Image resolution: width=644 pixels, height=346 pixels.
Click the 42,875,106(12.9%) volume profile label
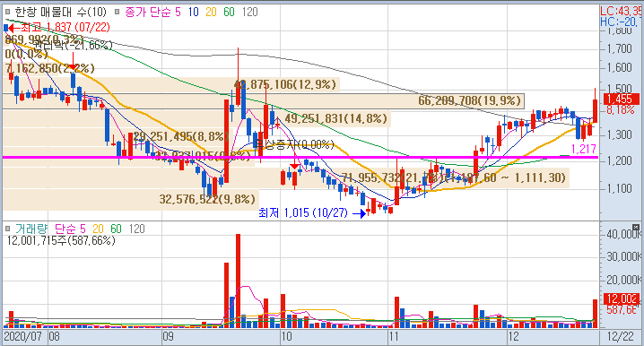click(285, 84)
